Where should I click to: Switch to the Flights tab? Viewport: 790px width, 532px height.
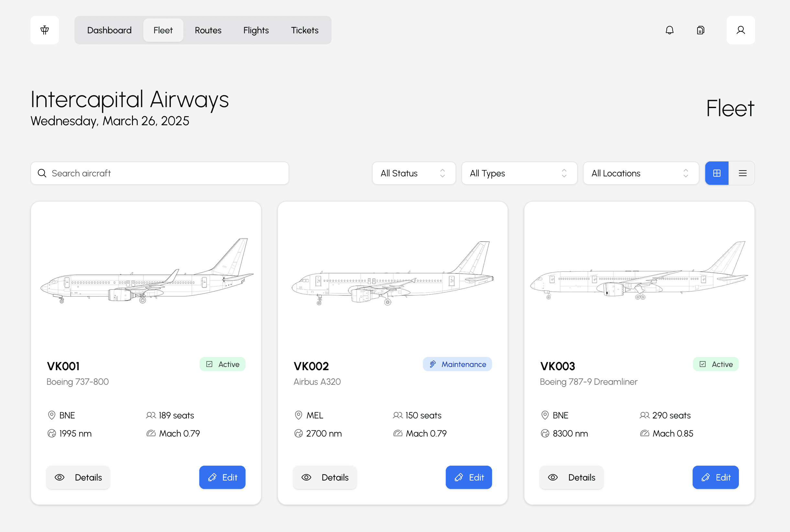click(x=256, y=30)
